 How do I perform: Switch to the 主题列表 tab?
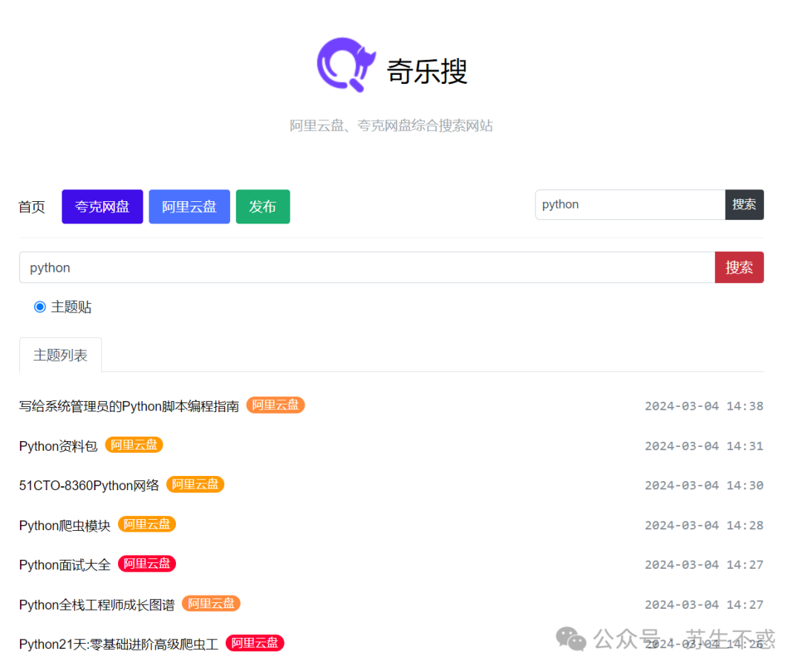click(x=60, y=355)
